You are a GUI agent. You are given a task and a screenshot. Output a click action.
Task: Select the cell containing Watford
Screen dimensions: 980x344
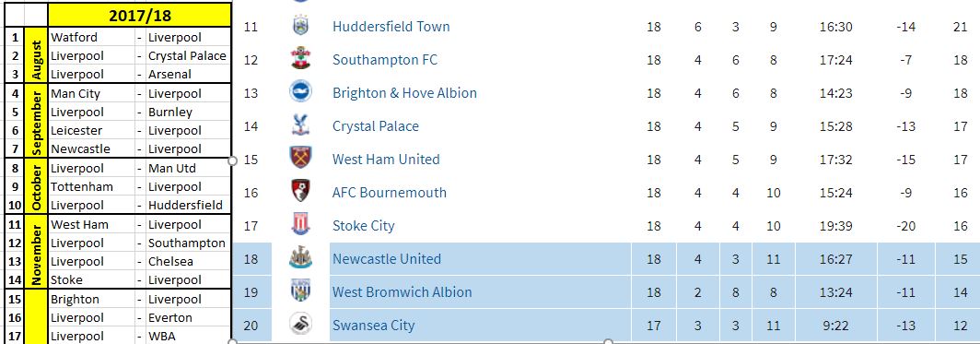pyautogui.click(x=92, y=37)
